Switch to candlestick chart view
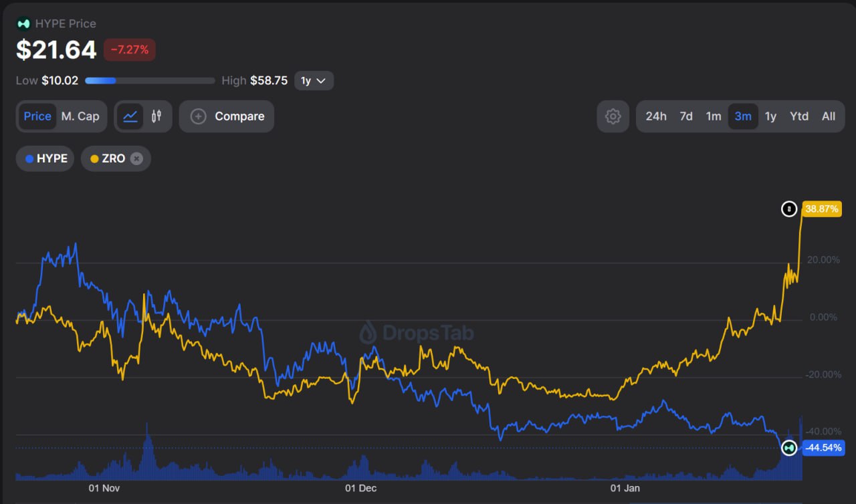 [x=156, y=116]
